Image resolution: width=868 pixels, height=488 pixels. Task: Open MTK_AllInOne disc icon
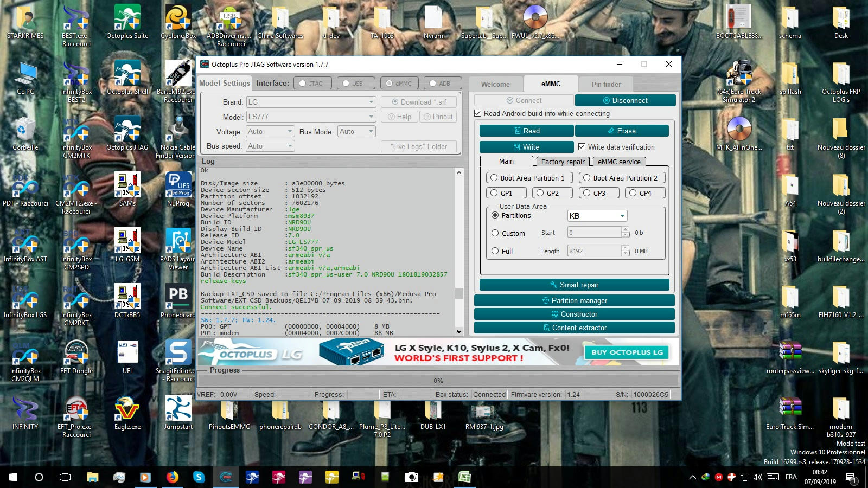point(739,133)
